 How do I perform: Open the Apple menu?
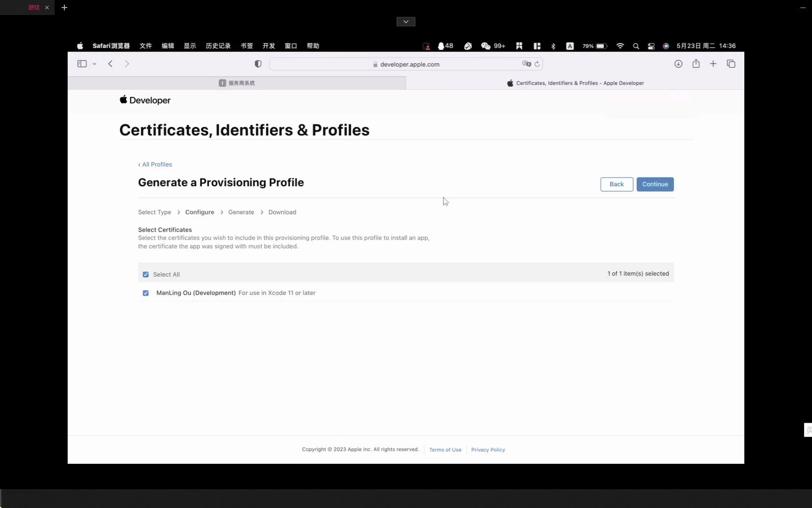(80, 46)
